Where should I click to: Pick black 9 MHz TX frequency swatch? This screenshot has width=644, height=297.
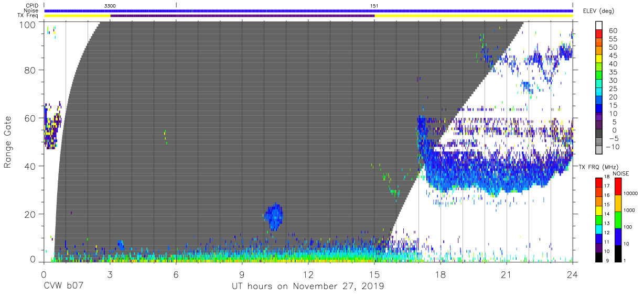click(599, 256)
